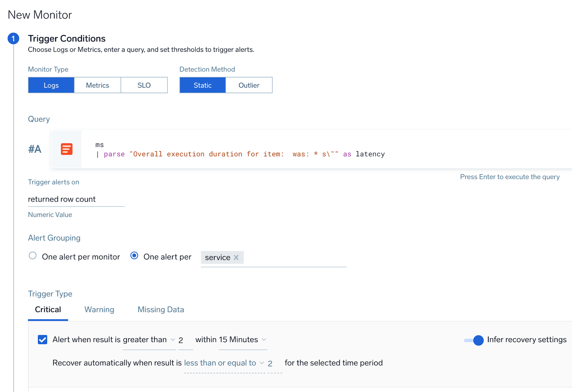Click the orange logs query icon
Image resolution: width=572 pixels, height=392 pixels.
(66, 149)
